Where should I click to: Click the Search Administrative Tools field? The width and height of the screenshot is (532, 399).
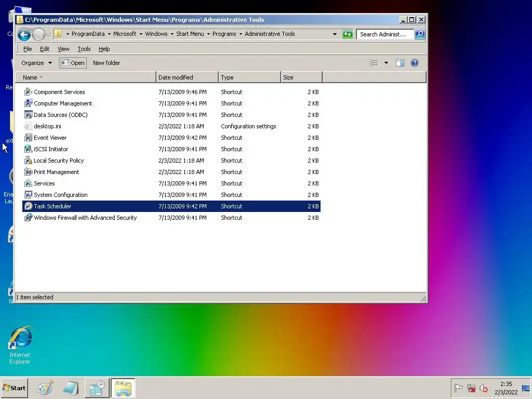click(x=385, y=34)
